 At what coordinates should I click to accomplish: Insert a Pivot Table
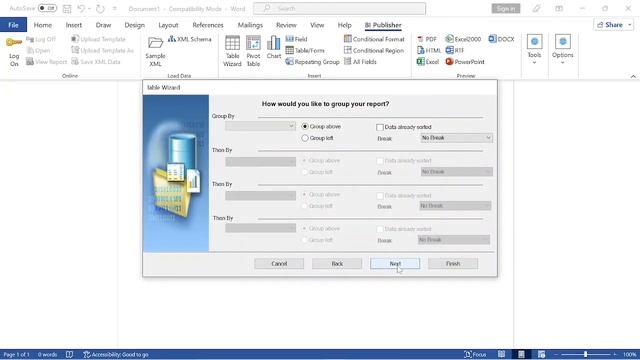[253, 51]
